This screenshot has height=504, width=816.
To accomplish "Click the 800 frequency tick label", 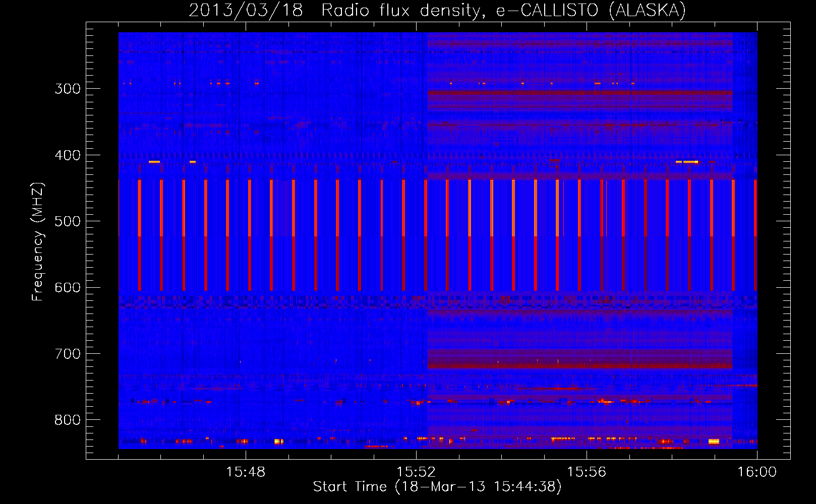I will pyautogui.click(x=68, y=420).
